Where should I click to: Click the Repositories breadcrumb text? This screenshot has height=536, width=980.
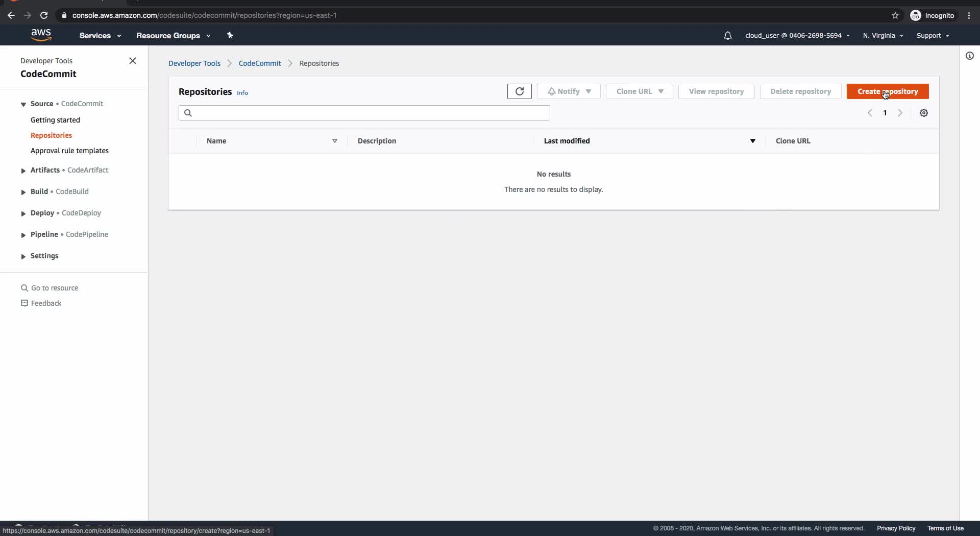point(319,63)
